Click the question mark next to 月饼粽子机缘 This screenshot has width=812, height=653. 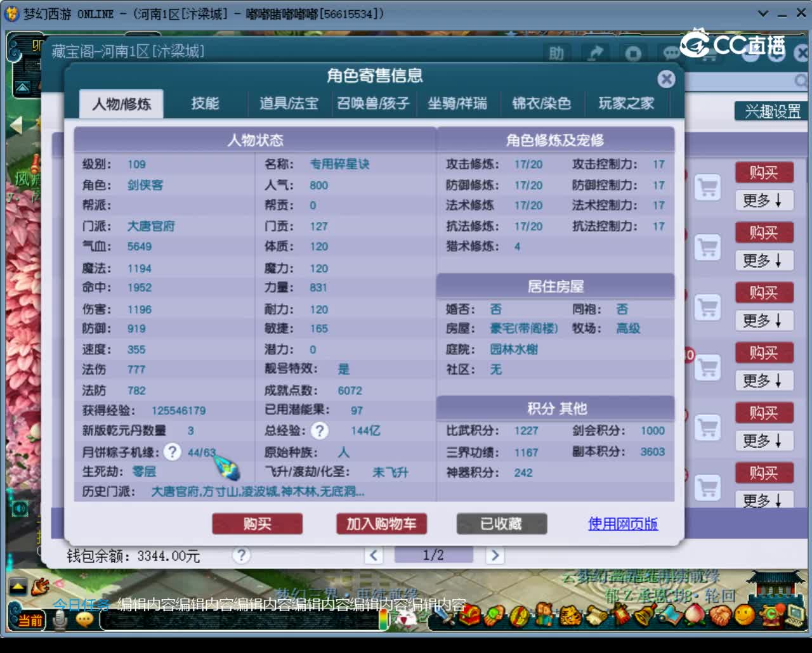(x=172, y=451)
